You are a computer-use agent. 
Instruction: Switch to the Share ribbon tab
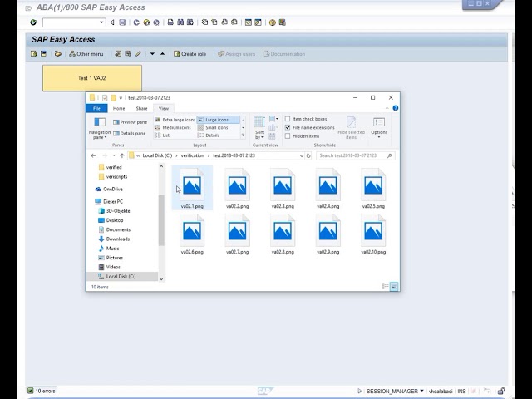(142, 108)
